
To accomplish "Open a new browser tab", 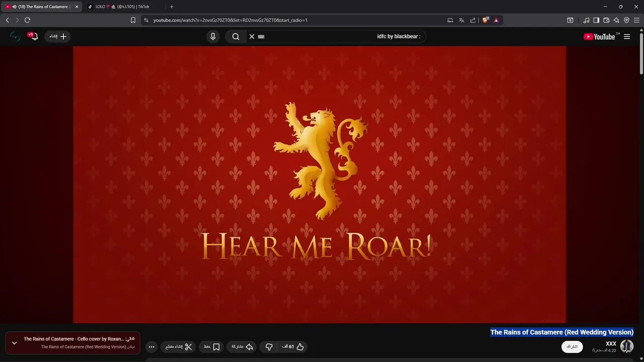I will pyautogui.click(x=172, y=7).
